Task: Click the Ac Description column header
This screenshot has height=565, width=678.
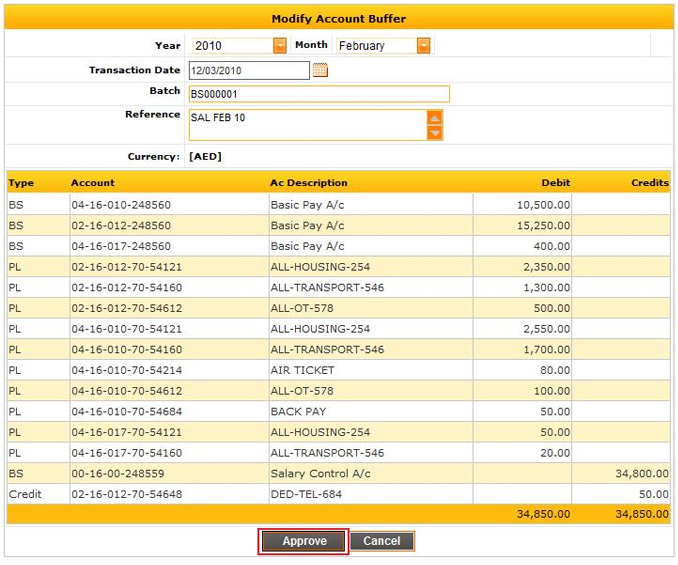Action: point(309,183)
